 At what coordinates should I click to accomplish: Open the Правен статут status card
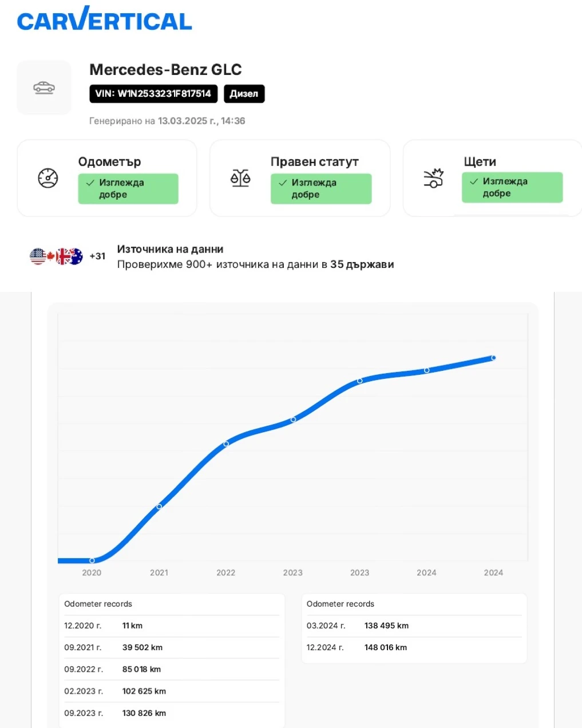[x=299, y=179]
